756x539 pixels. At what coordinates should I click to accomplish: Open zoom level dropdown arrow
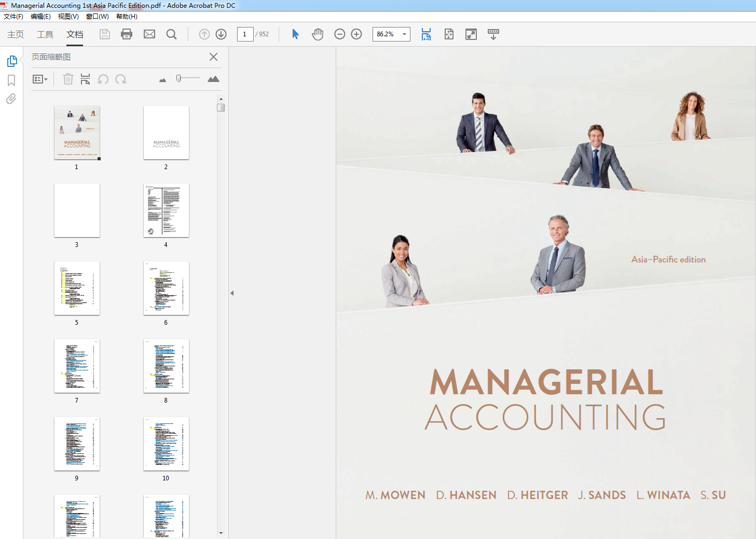(404, 34)
